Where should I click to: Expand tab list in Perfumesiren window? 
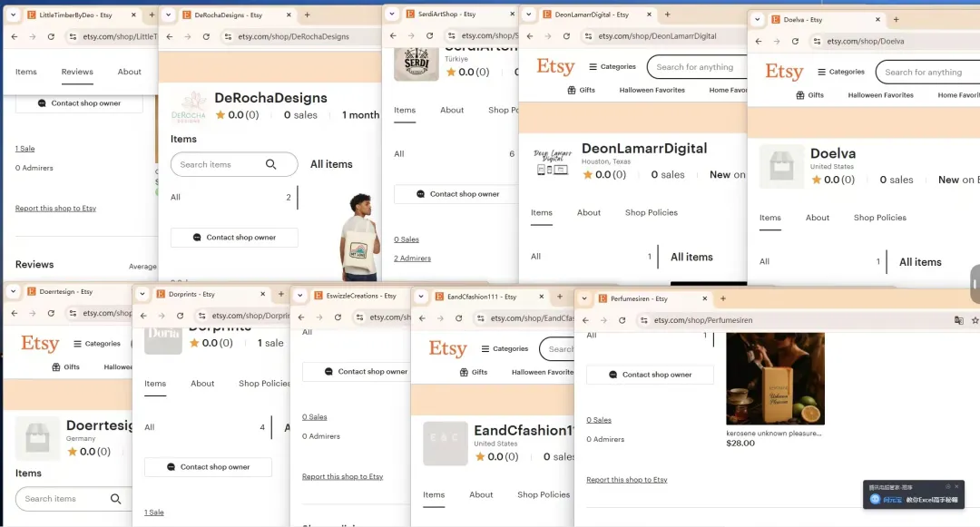[x=584, y=298]
